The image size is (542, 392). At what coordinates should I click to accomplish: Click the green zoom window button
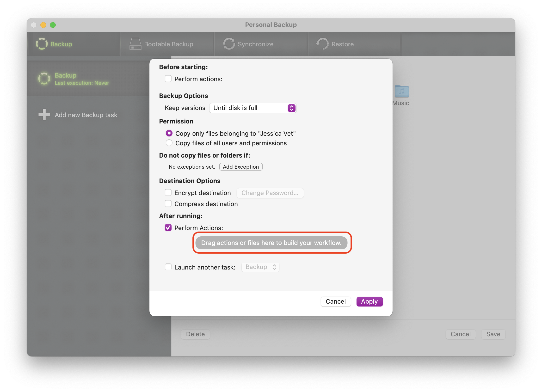point(53,25)
